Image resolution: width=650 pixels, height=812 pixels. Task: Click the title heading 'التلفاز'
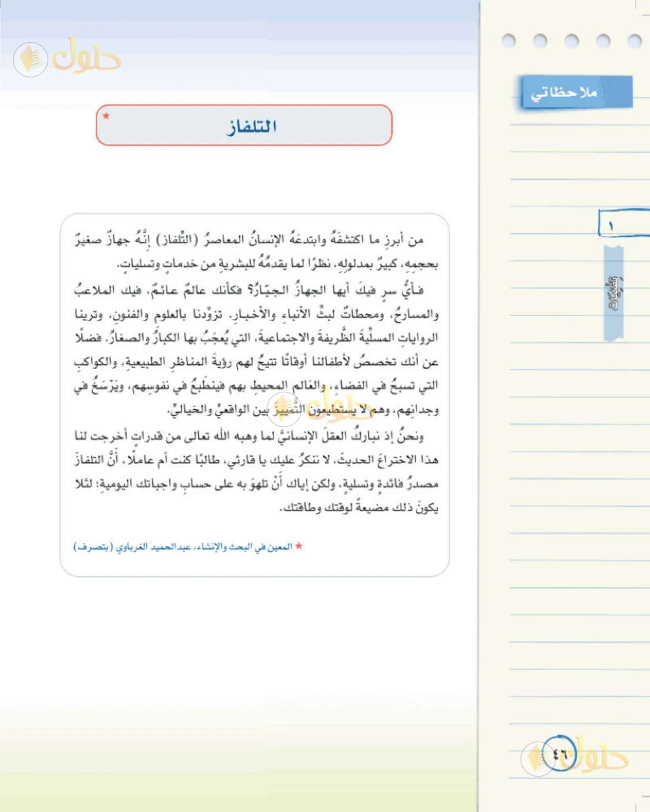251,127
